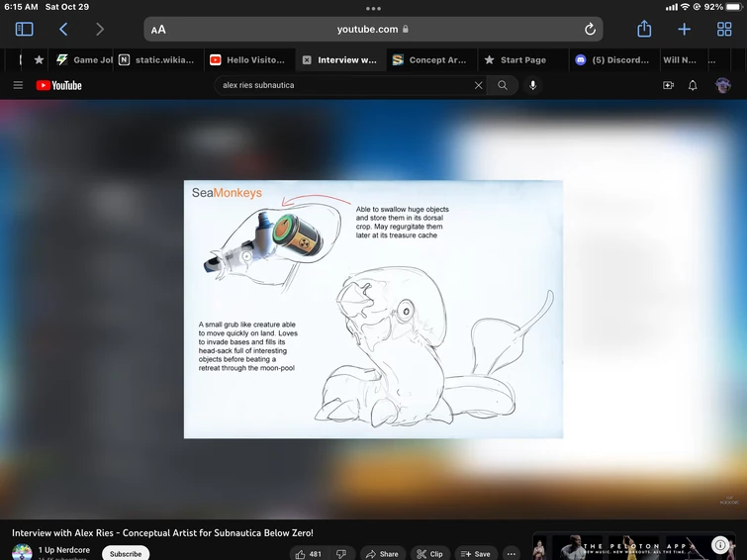Clear the YouTube search text
The height and width of the screenshot is (560, 747).
click(x=478, y=85)
